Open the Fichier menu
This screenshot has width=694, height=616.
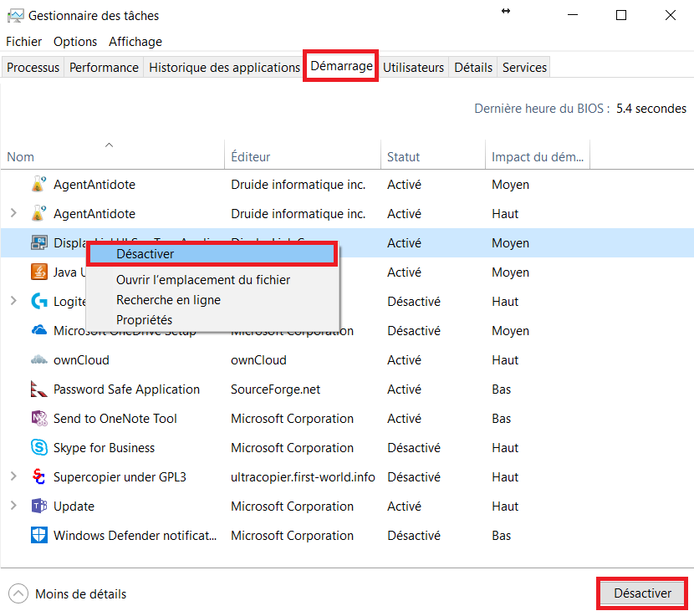coord(24,42)
